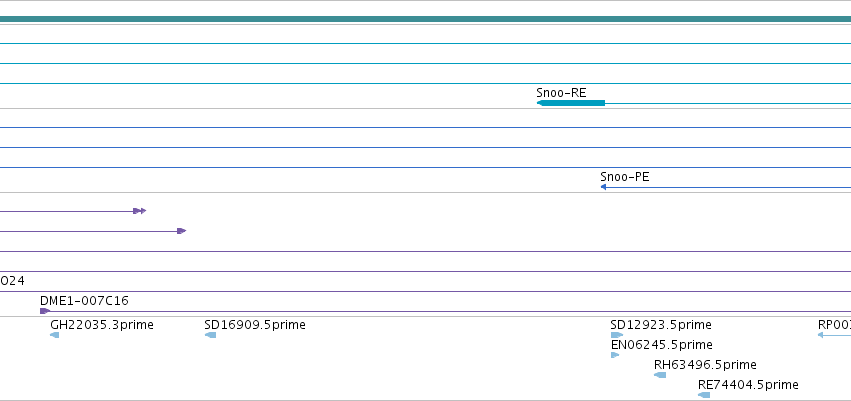Click the RH63496.5prime label
Viewport: 851px width, 401px height.
705,365
